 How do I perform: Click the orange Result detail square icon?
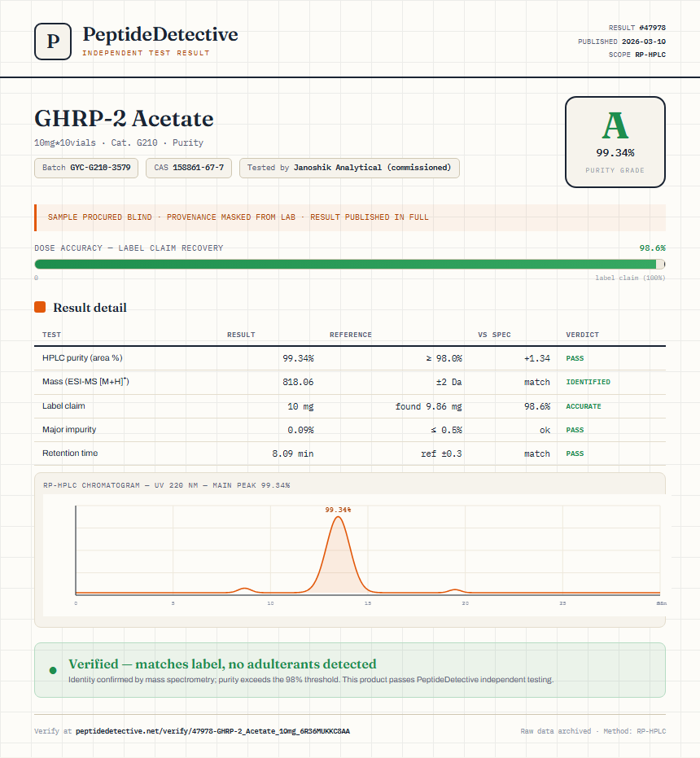pos(40,307)
